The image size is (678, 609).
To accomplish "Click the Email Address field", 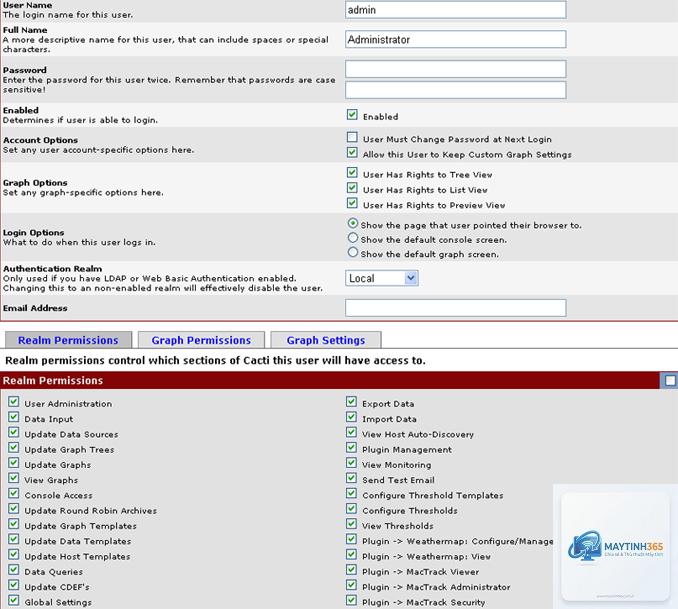I will [x=455, y=308].
